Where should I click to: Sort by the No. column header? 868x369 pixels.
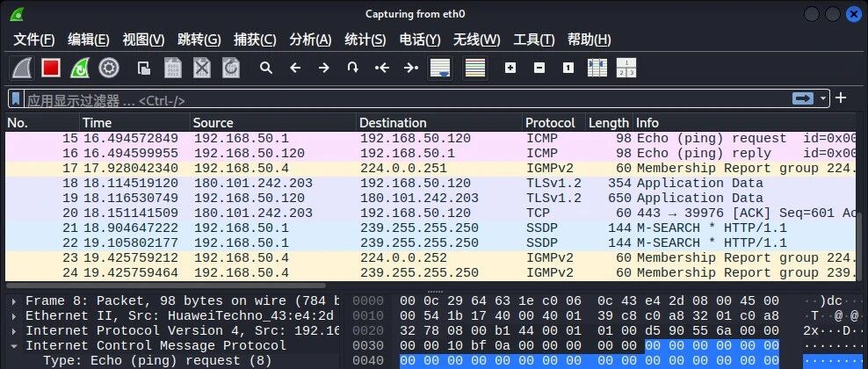(x=42, y=123)
